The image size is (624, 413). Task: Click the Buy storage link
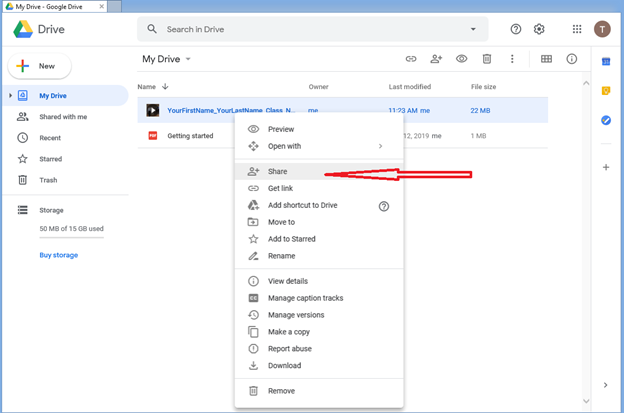click(58, 255)
